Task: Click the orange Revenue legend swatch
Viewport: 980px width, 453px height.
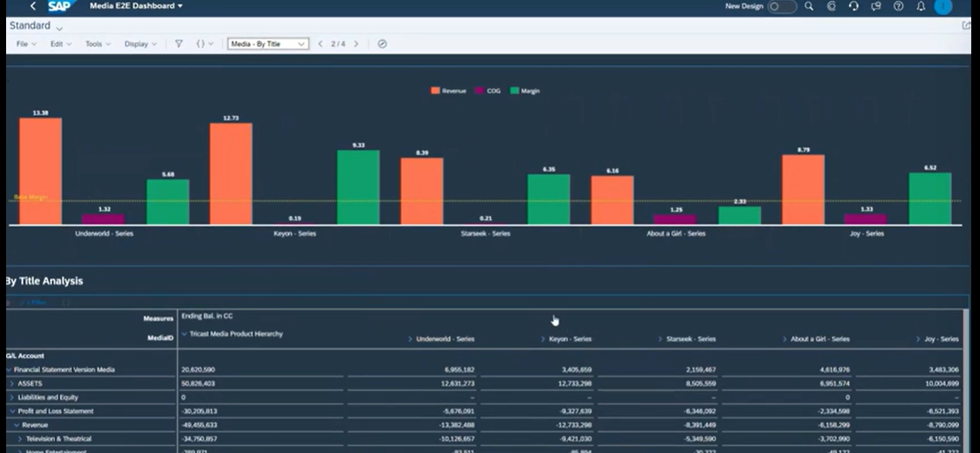Action: 435,90
